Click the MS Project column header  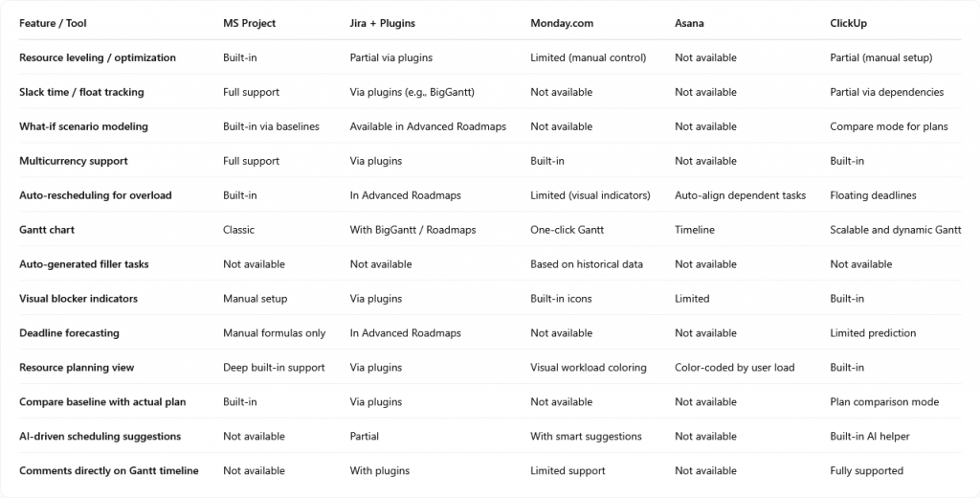click(x=250, y=23)
